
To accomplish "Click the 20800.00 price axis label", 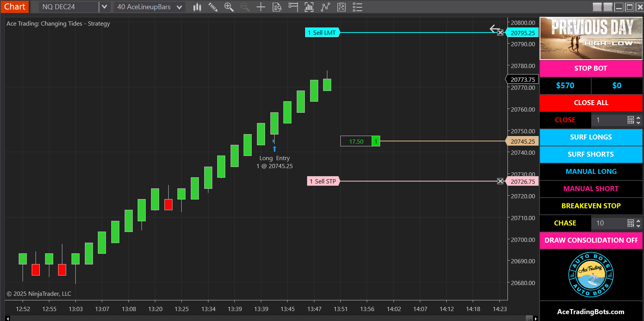I will (523, 23).
